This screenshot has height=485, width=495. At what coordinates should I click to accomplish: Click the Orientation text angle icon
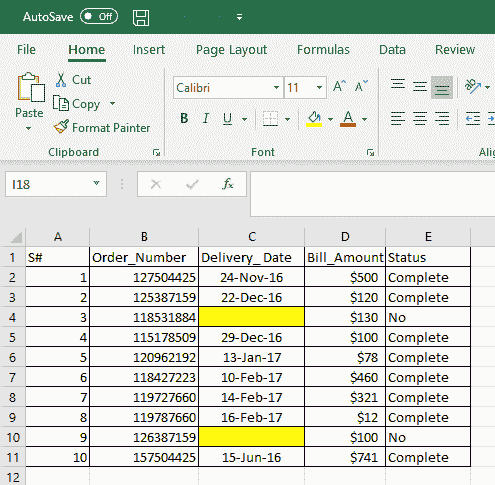473,87
